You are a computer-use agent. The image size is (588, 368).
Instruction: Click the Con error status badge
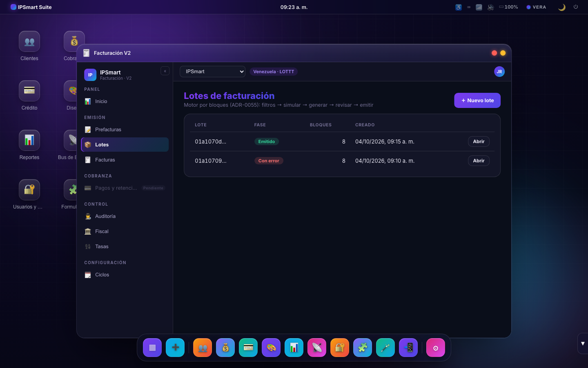click(269, 161)
